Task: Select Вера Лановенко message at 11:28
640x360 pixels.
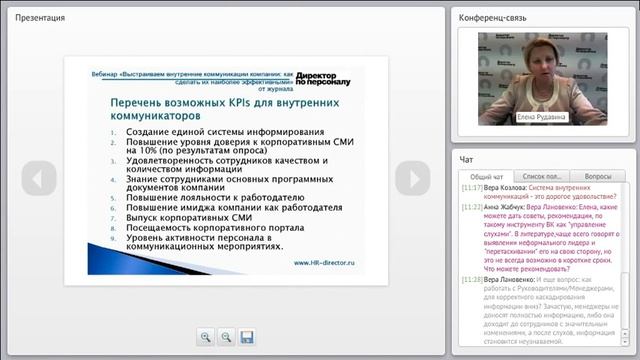Action: pyautogui.click(x=541, y=310)
